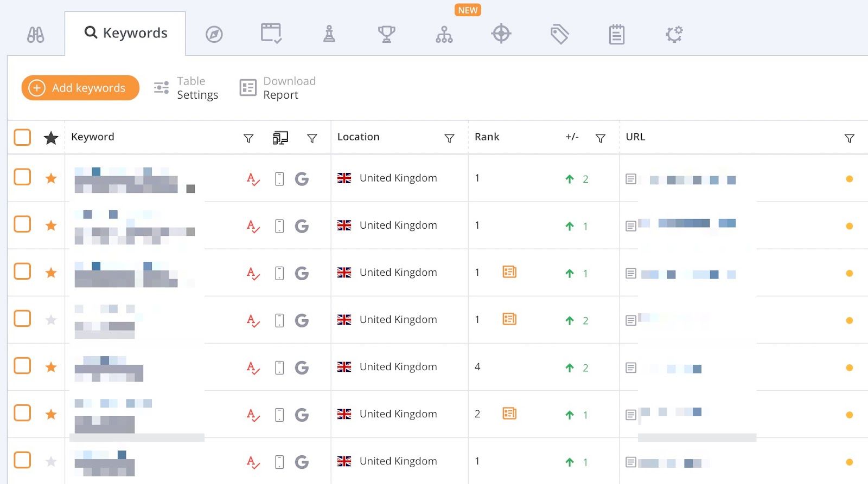Click Download Report
The height and width of the screenshot is (484, 868).
tap(278, 88)
